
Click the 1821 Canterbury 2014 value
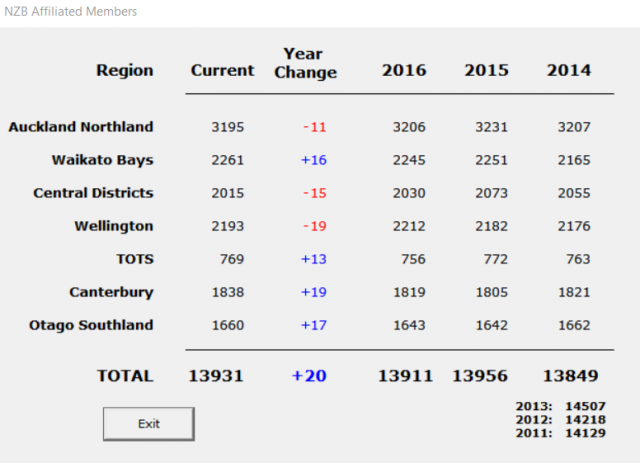click(574, 292)
